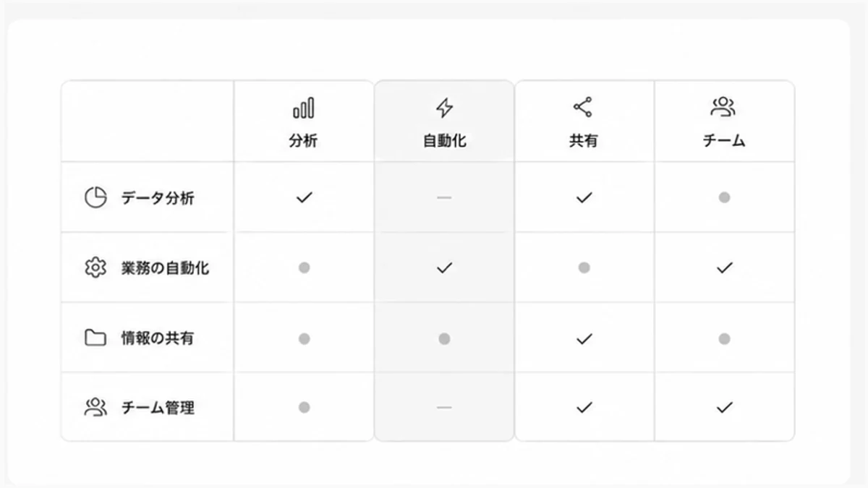This screenshot has height=488, width=868.
Task: Select the 自動化 column header label
Action: coord(444,141)
